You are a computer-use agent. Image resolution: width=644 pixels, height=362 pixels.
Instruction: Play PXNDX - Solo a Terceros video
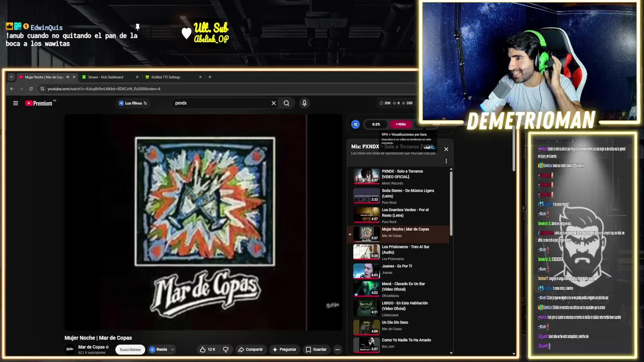(400, 177)
